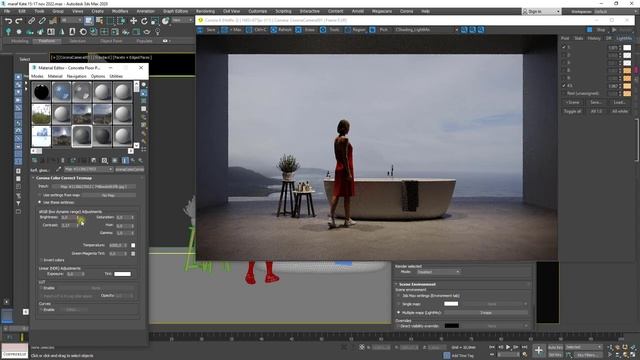The image size is (640, 360).
Task: Activate the Select and Rotate tool
Action: [x=144, y=20]
